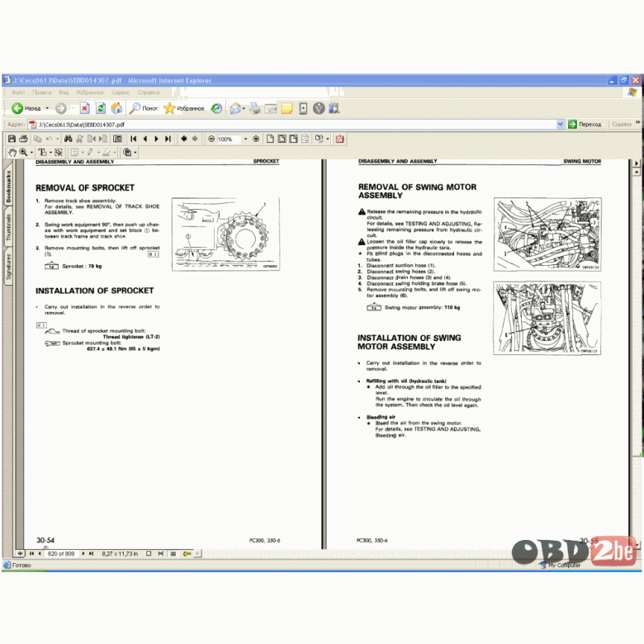Open the Bookmarks side tab
644x644 pixels.
point(8,186)
